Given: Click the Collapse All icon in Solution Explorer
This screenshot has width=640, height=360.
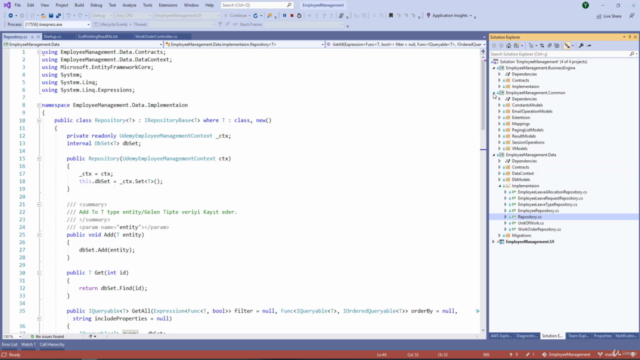Looking at the screenshot, I should (549, 46).
